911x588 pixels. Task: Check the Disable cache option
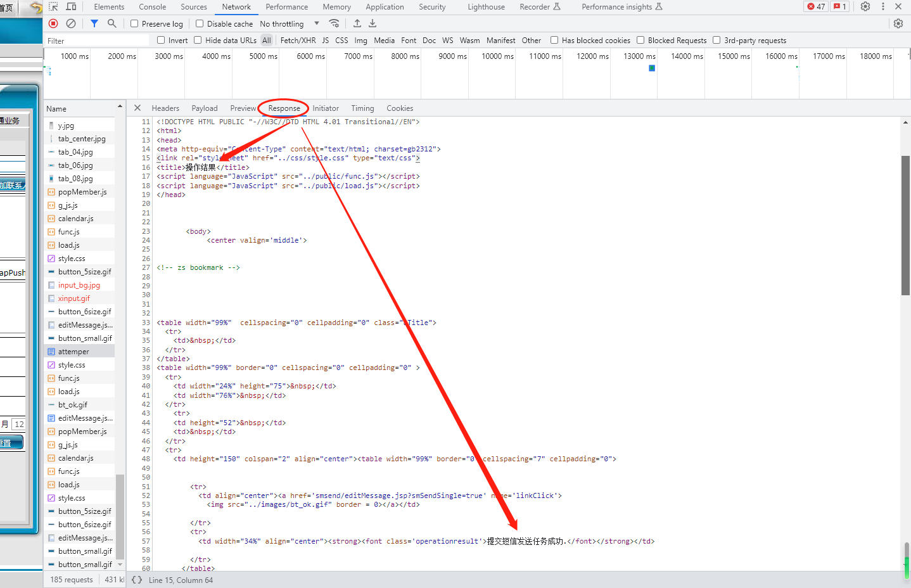200,23
